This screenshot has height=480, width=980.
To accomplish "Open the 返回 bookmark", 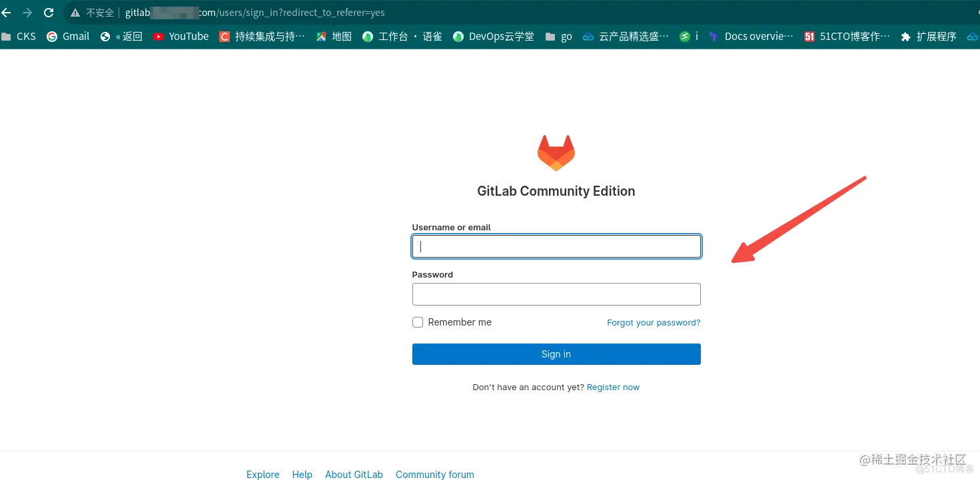I will (122, 37).
